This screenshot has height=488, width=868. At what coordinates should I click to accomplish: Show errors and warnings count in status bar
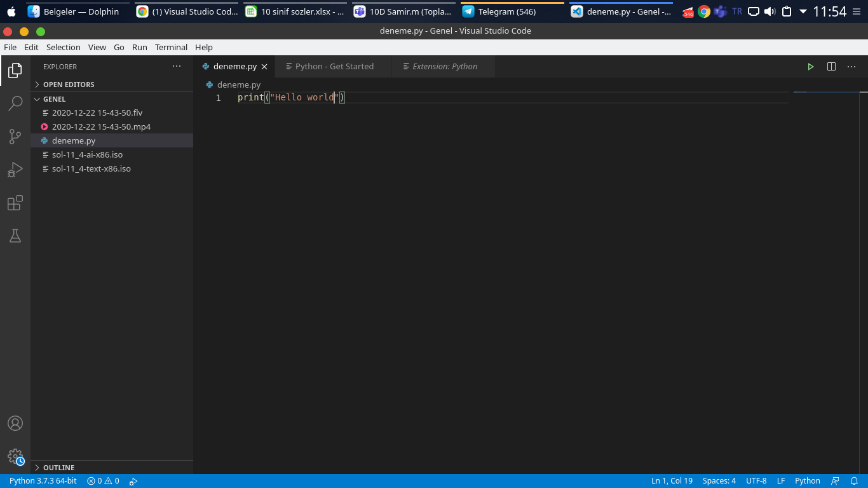click(x=103, y=481)
